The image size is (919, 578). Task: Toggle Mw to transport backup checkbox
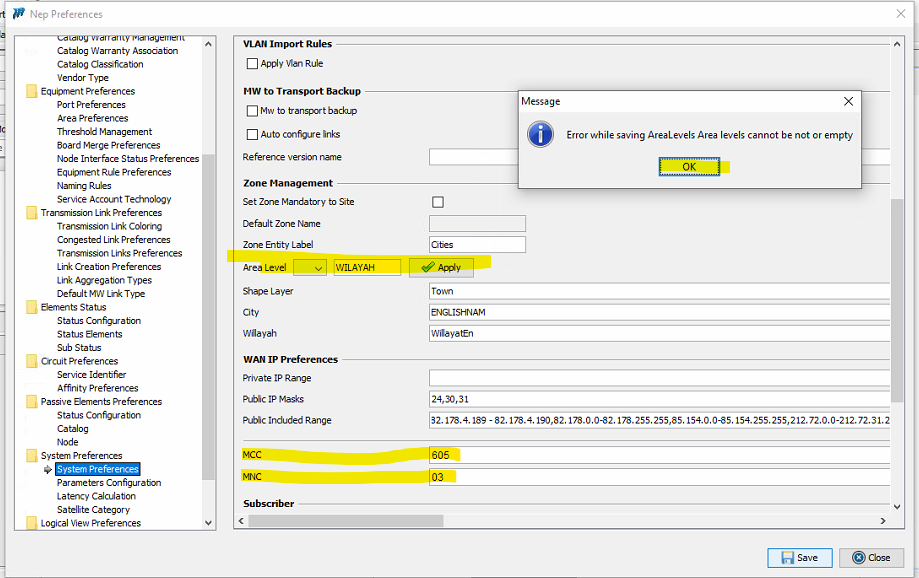[252, 111]
